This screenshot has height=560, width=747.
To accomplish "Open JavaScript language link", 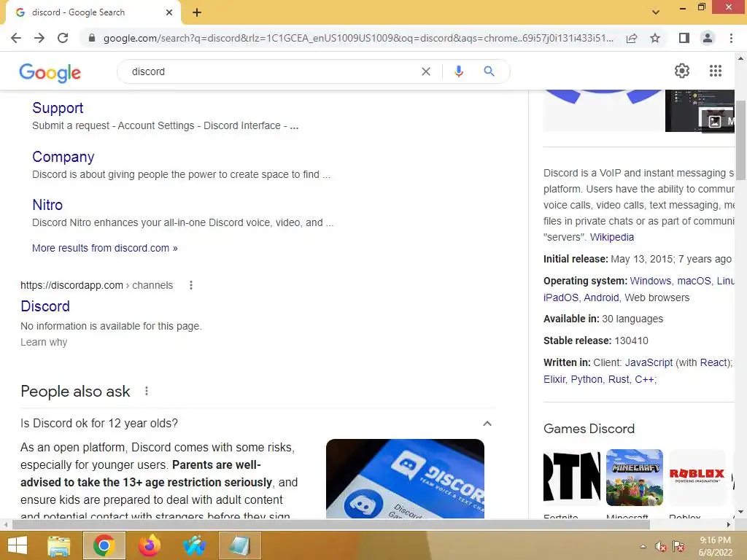I will [x=649, y=363].
